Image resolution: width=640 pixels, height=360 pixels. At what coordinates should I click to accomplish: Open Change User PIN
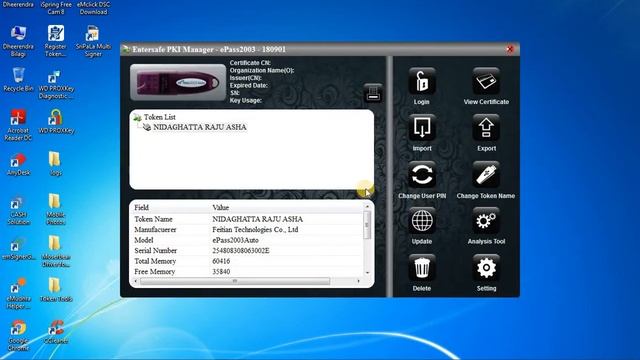(422, 175)
